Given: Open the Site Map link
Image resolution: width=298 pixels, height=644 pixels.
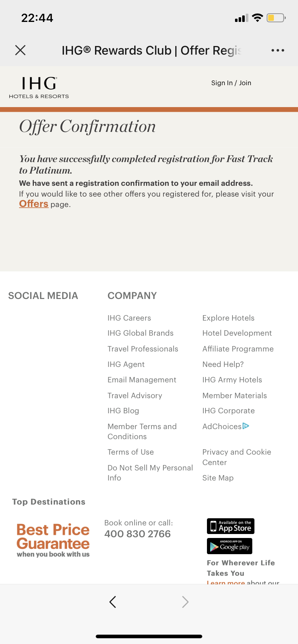Looking at the screenshot, I should coord(218,478).
